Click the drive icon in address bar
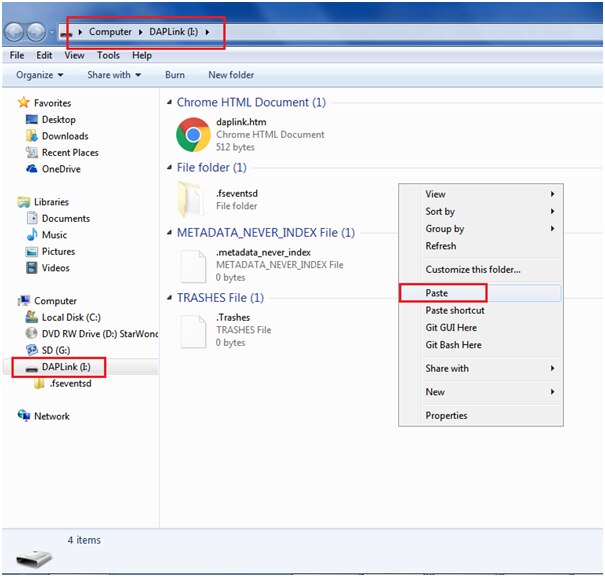The width and height of the screenshot is (605, 577). pyautogui.click(x=66, y=33)
